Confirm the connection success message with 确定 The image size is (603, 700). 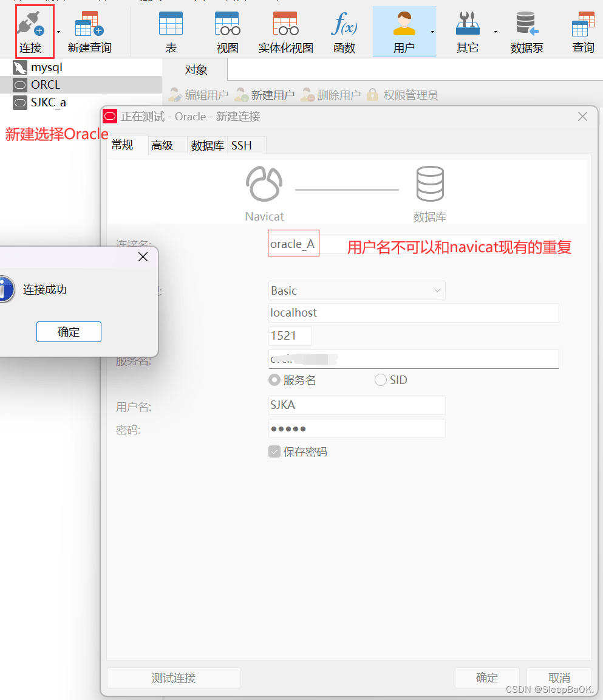pyautogui.click(x=69, y=332)
